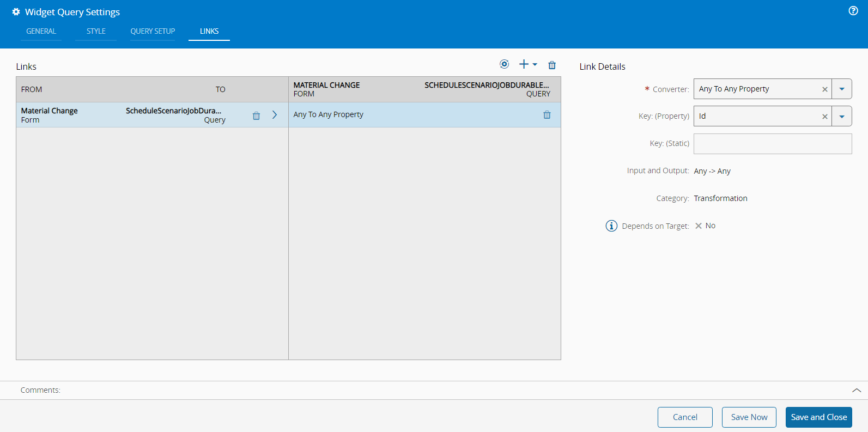The width and height of the screenshot is (868, 432).
Task: Delete the Material Change link row
Action: coord(256,115)
